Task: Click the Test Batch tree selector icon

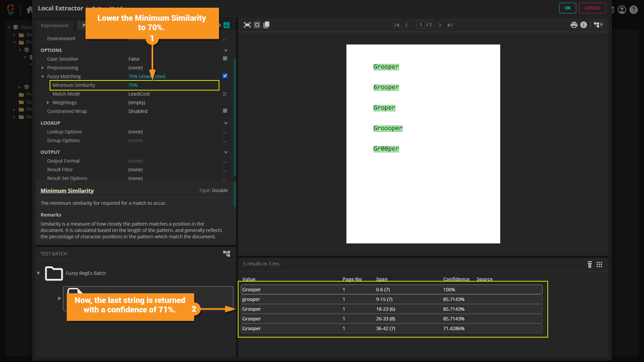Action: coord(227,254)
